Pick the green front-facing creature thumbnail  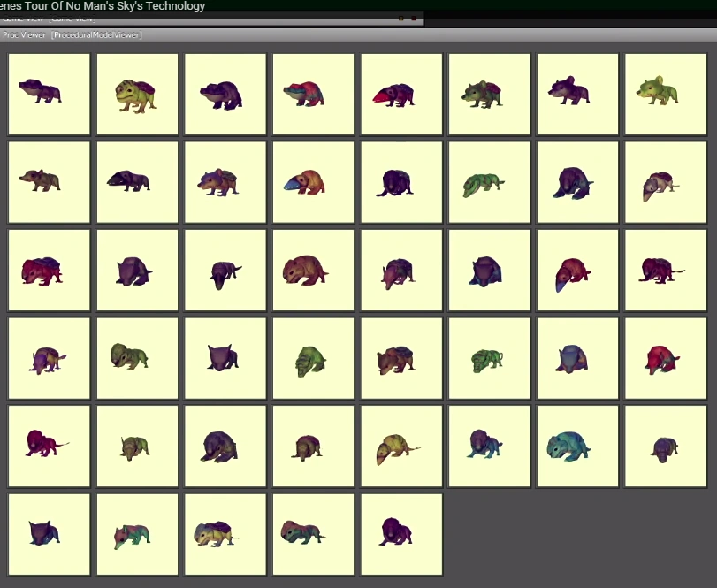pyautogui.click(x=313, y=358)
